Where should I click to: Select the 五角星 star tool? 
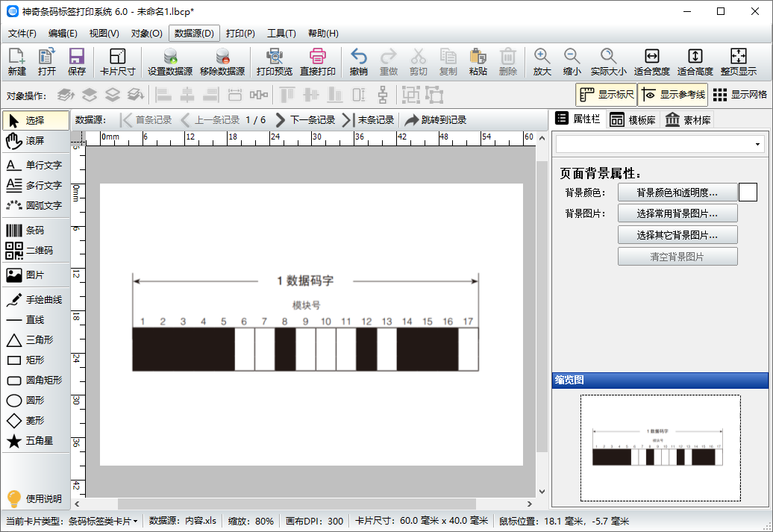[x=36, y=441]
